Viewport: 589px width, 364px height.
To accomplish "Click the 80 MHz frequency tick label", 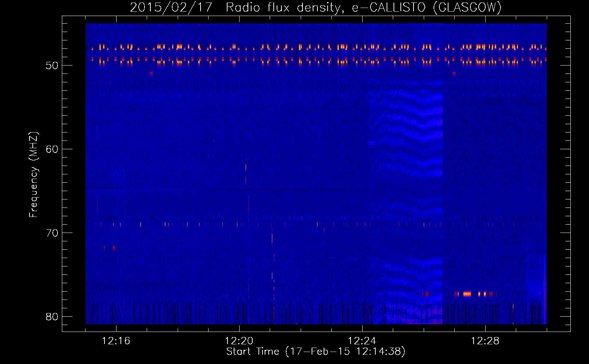I will 52,317.
